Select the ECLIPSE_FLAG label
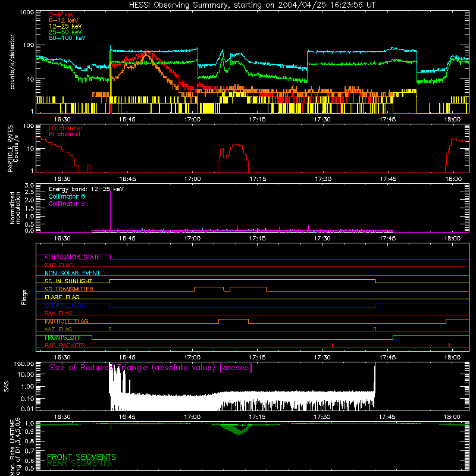The image size is (476, 476). click(x=65, y=305)
